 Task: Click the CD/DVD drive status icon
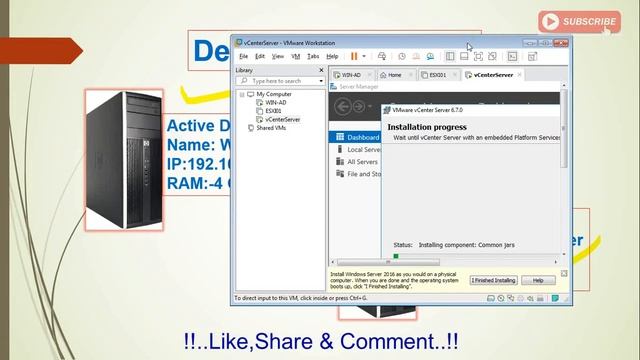501,298
